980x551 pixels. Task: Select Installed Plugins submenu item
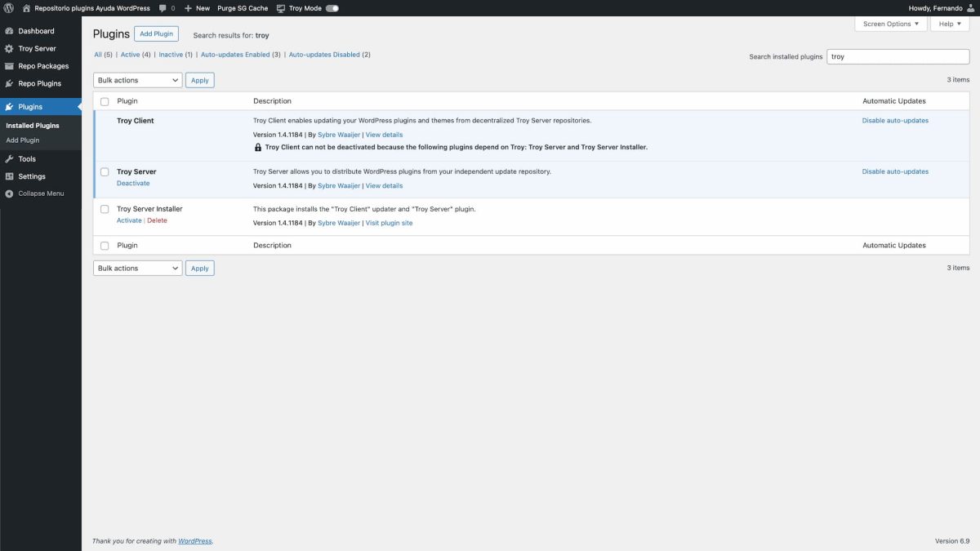33,126
